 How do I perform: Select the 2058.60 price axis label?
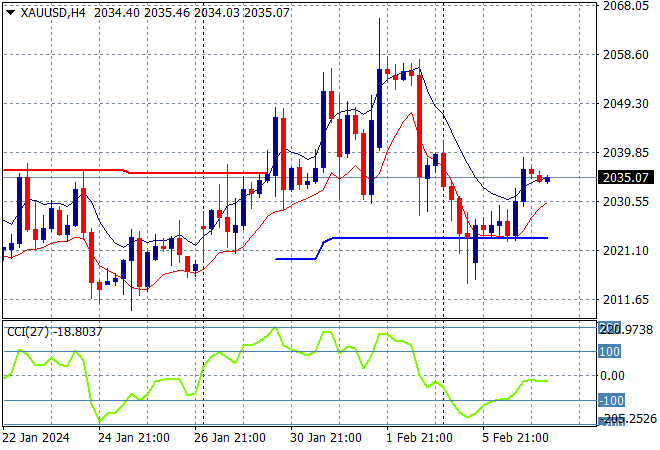click(x=626, y=55)
